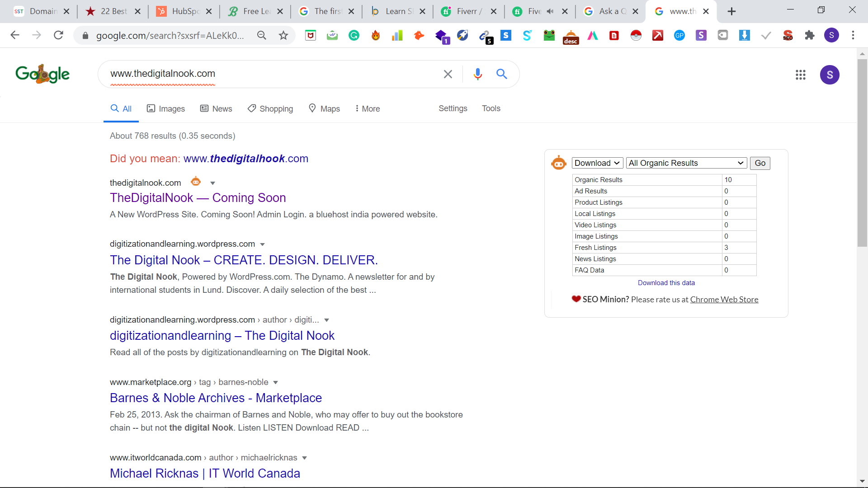Open the GP blue circle extension
Image resolution: width=868 pixels, height=488 pixels.
679,35
